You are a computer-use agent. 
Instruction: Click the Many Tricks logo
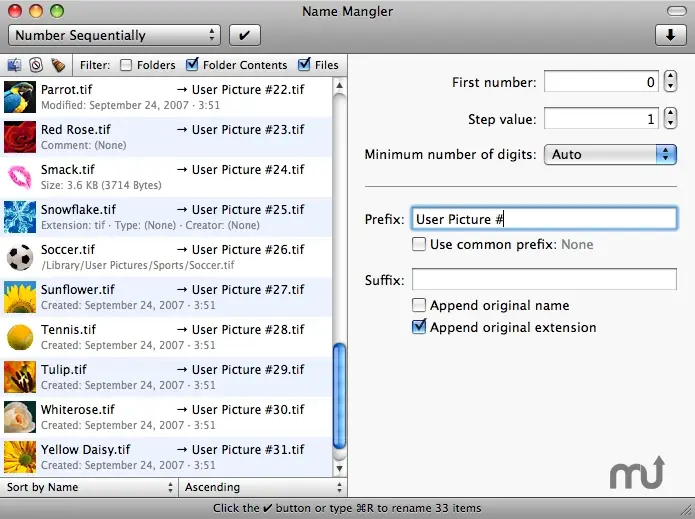pyautogui.click(x=637, y=473)
